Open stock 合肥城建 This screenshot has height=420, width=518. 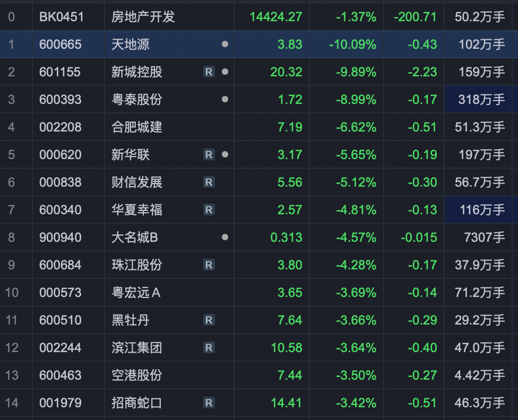click(x=137, y=127)
